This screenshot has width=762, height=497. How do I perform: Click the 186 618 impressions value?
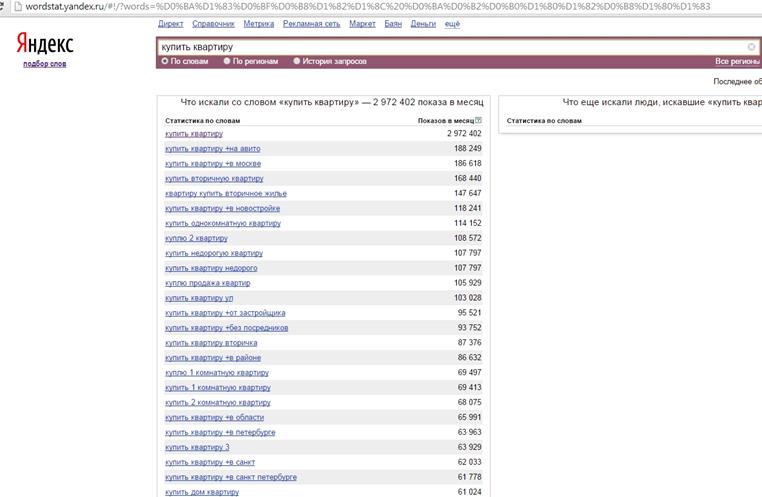click(468, 164)
